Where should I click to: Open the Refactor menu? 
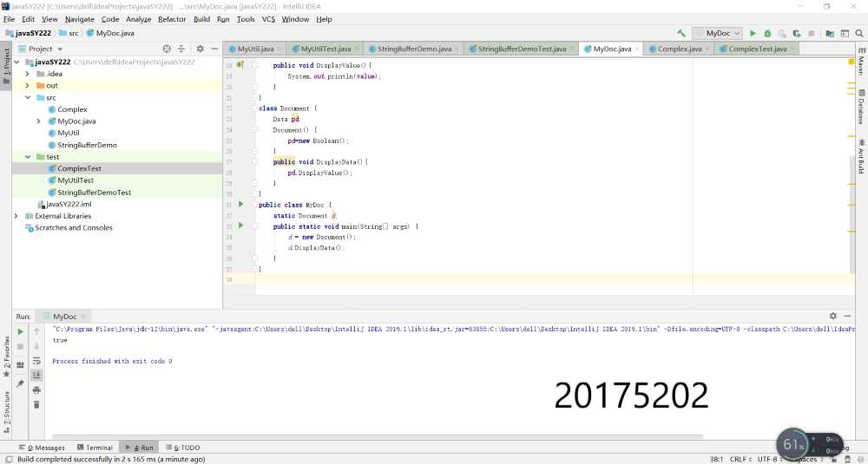click(x=172, y=19)
